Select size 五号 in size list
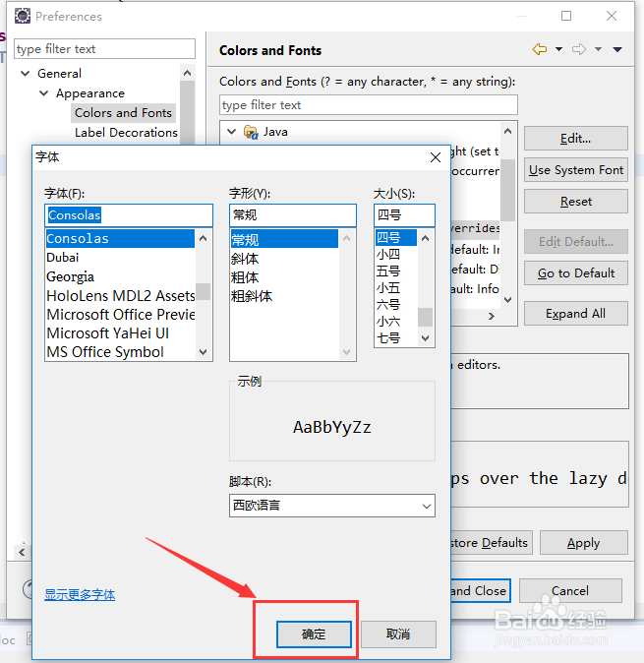Image resolution: width=644 pixels, height=663 pixels. [396, 271]
